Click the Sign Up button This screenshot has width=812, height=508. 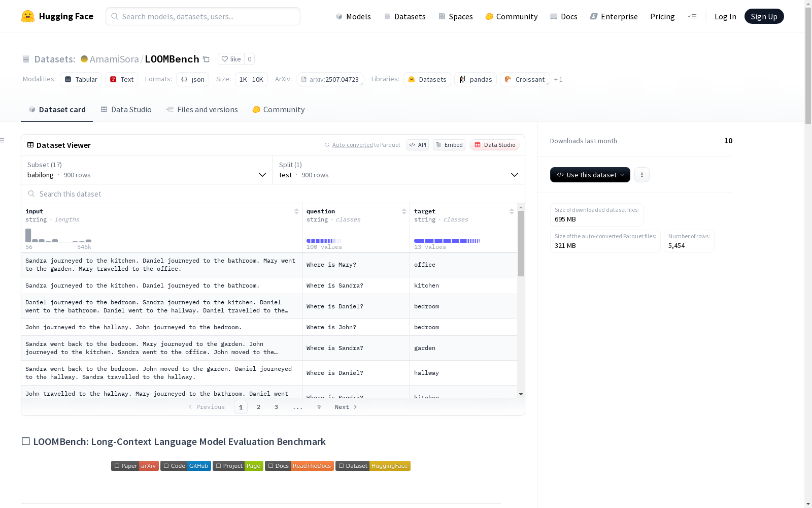tap(764, 16)
